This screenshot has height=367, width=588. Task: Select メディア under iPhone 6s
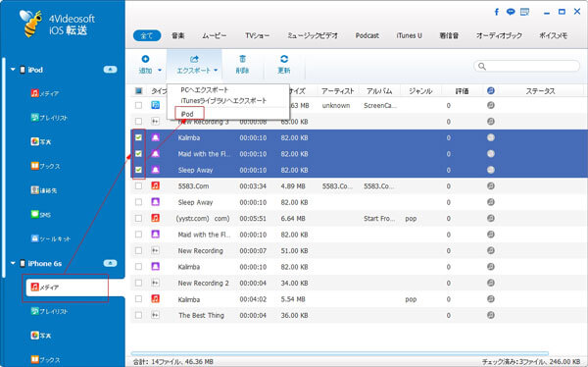[x=75, y=288]
